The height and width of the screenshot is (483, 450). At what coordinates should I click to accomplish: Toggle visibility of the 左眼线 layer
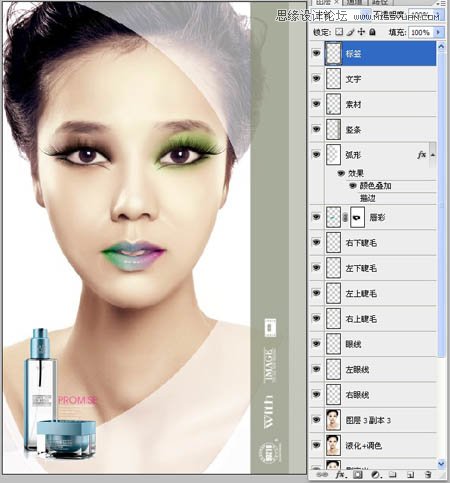(316, 369)
